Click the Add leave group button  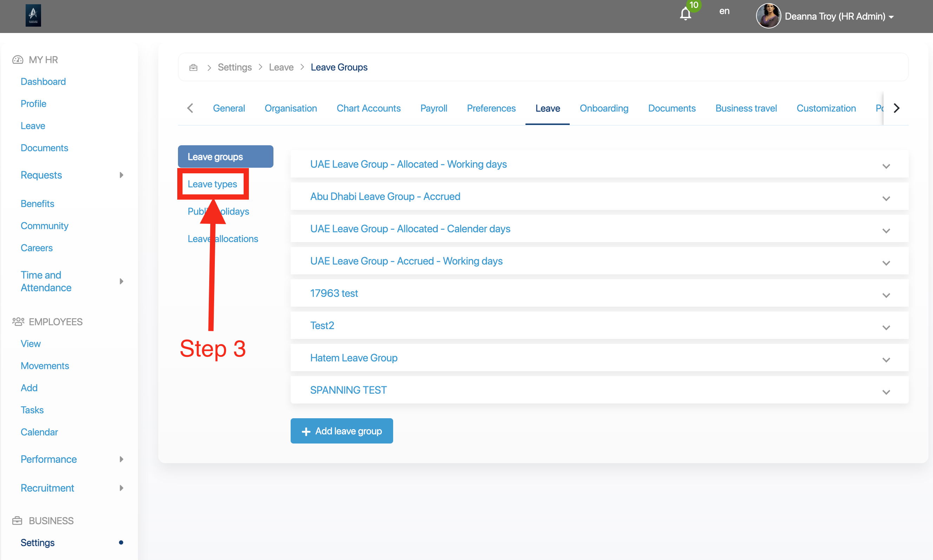pos(342,431)
